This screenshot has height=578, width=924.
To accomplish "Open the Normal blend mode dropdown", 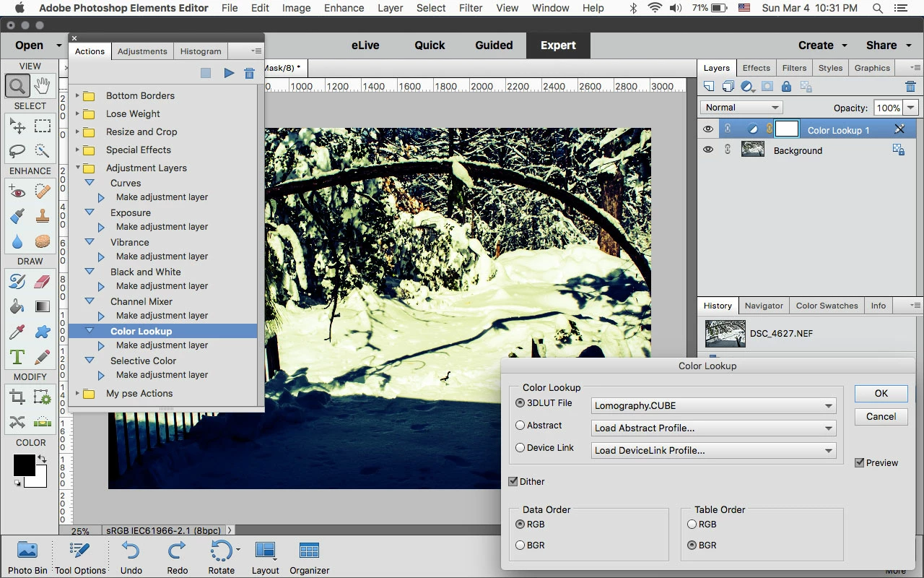I will click(741, 108).
